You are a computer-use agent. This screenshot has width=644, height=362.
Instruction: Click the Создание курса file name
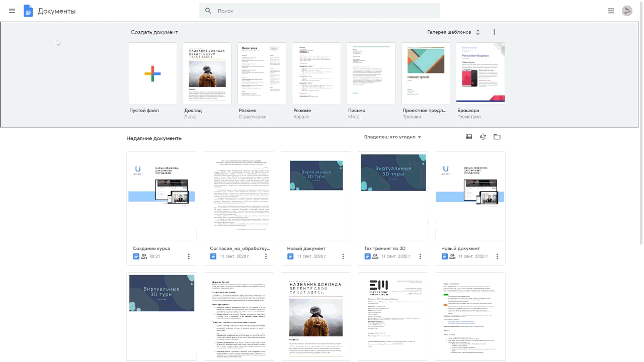pos(151,248)
